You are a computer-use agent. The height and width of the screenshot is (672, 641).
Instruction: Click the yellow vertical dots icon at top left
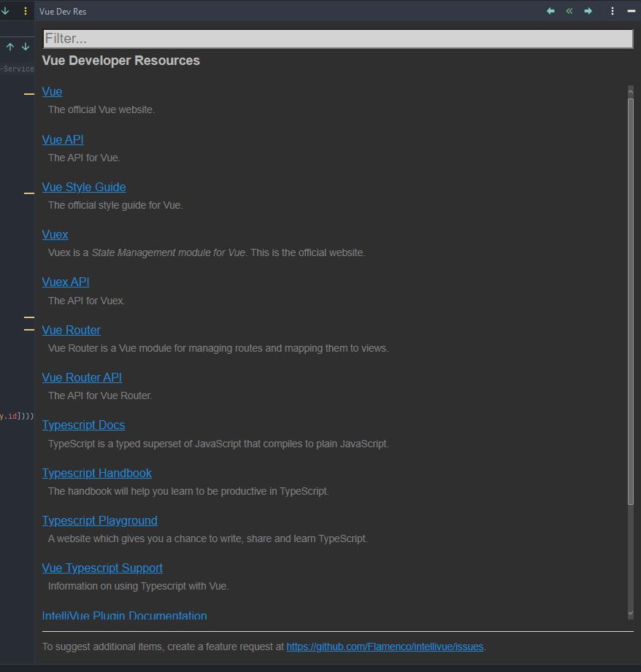(26, 11)
